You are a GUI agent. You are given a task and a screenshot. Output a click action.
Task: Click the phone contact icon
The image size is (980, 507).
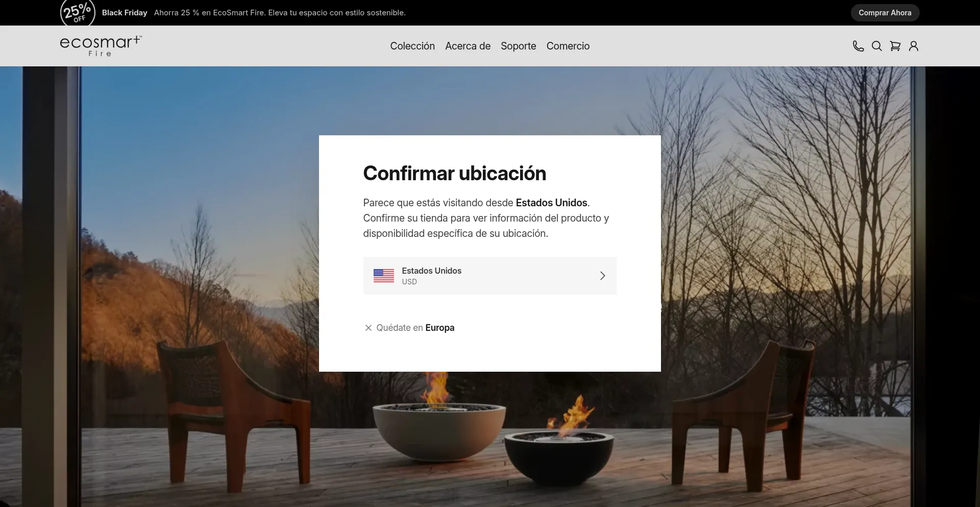point(858,46)
